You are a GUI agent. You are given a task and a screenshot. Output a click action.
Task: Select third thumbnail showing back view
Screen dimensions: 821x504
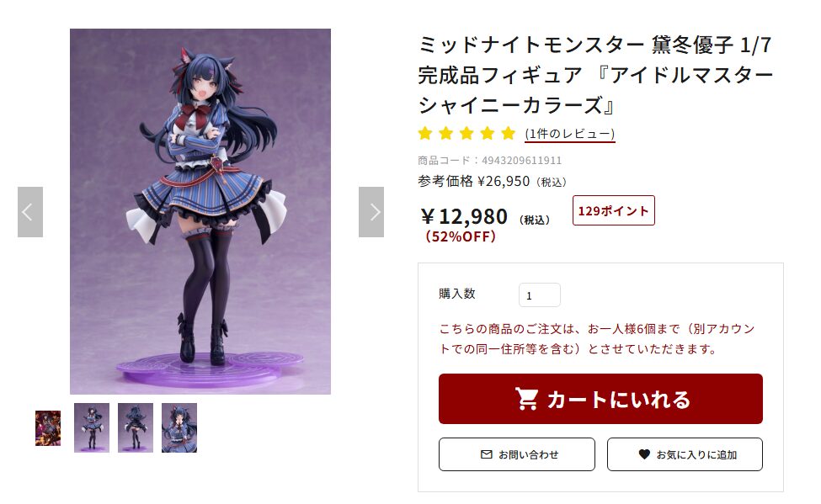(x=136, y=427)
